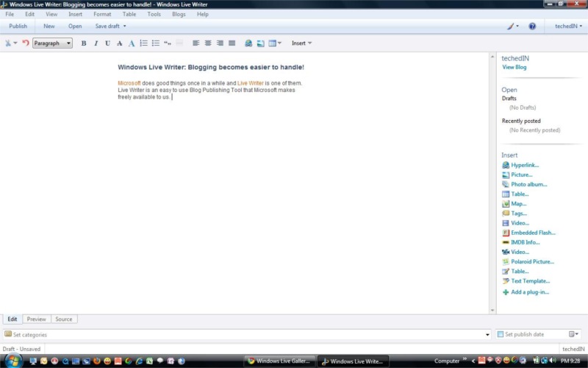Click the toolbar insert picture icon
Screen dimensions: 588x368
(x=260, y=43)
